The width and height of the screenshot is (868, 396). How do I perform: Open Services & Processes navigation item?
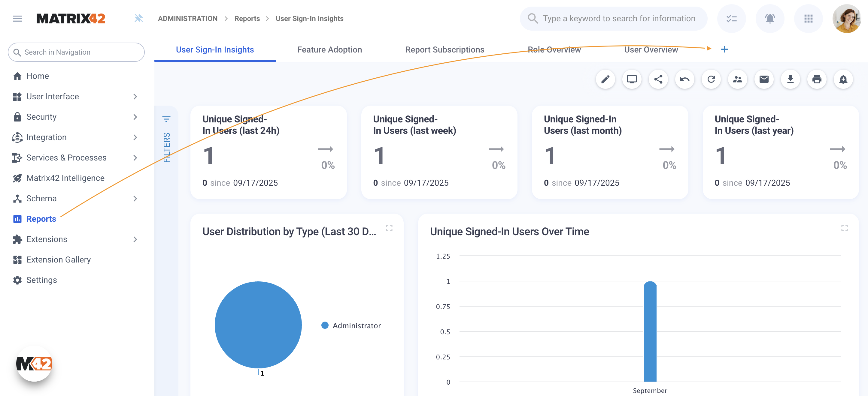coord(66,157)
